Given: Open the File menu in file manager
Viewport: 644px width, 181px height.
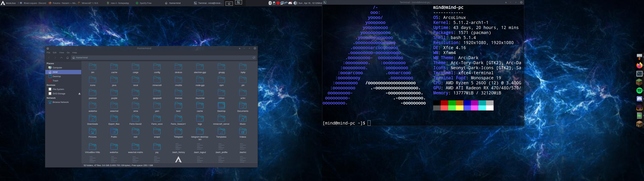Looking at the screenshot, I should click(x=48, y=53).
